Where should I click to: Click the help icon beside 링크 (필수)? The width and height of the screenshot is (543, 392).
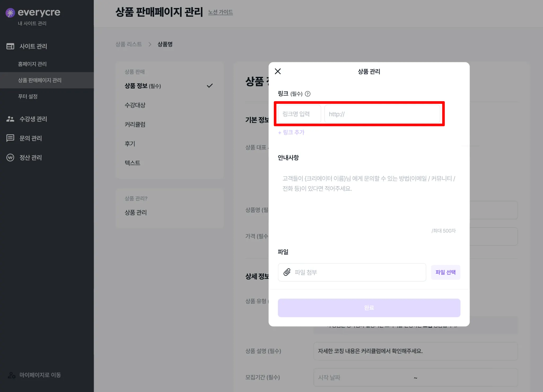(x=308, y=94)
